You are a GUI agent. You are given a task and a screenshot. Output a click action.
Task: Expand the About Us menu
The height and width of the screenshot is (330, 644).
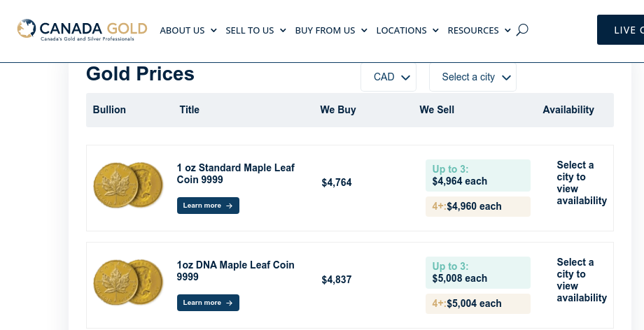click(x=188, y=30)
